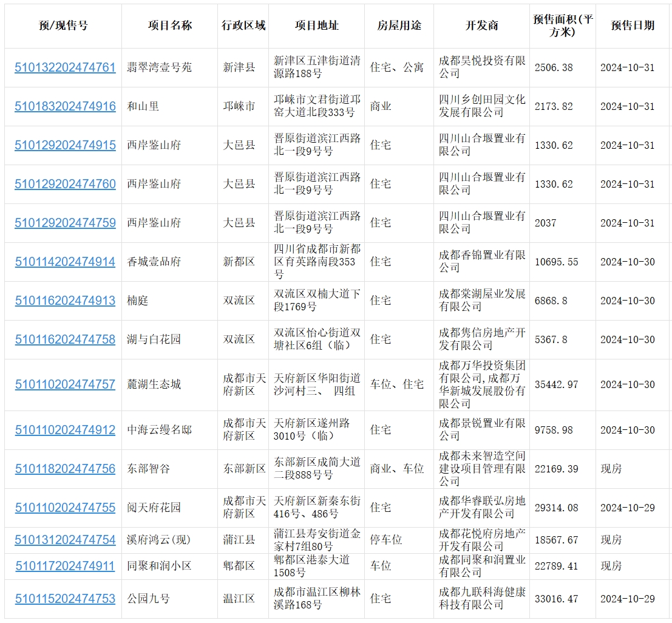The image size is (672, 623).
Task: Select project name 阅天府花园
Action: click(x=154, y=508)
